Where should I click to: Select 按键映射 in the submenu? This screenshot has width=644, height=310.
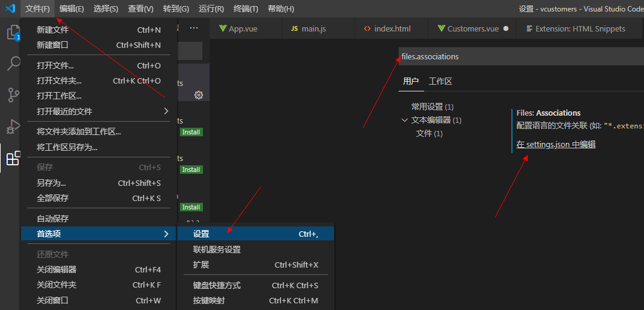pyautogui.click(x=256, y=300)
